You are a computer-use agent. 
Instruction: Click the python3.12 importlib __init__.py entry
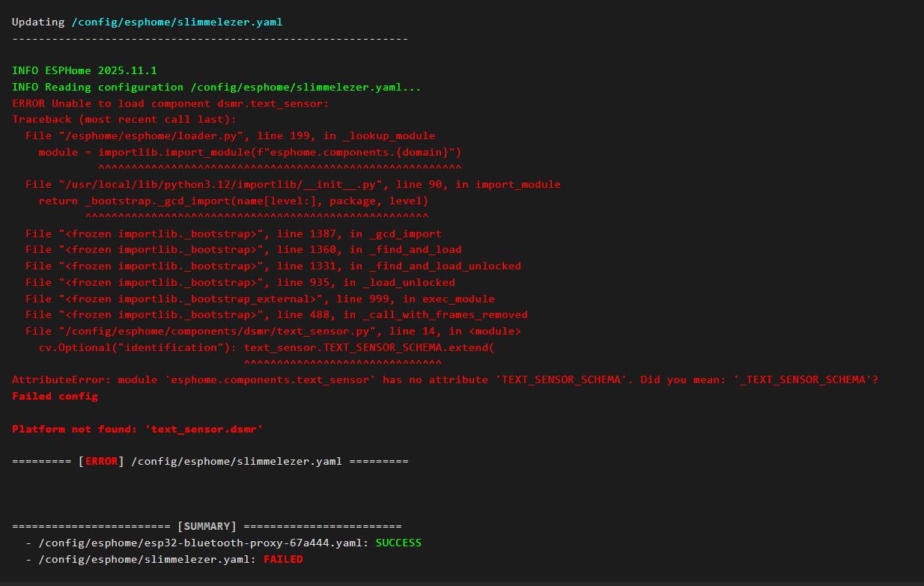(293, 184)
